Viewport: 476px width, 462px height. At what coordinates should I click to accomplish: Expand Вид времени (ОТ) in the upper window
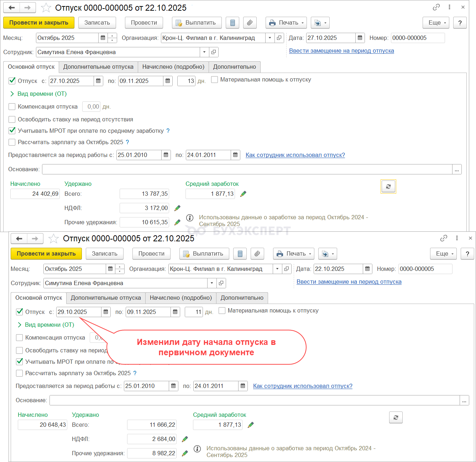tap(38, 94)
